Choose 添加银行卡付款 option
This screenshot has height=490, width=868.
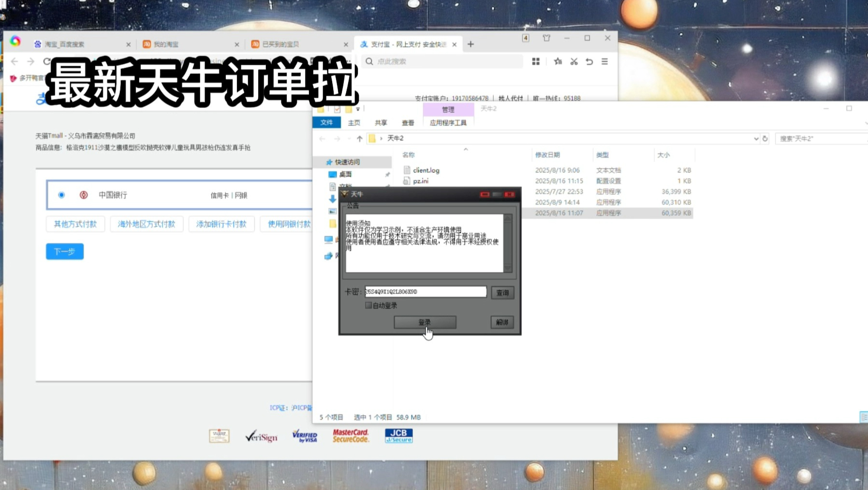click(x=221, y=224)
